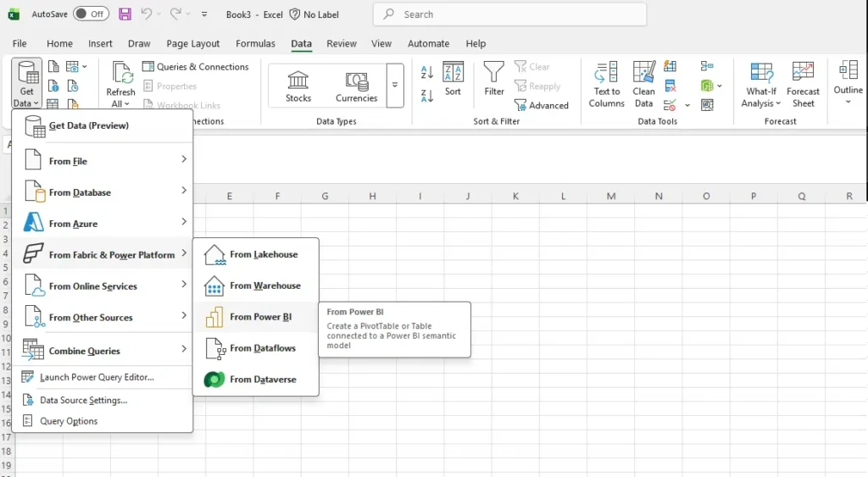
Task: Choose From Dataverse
Action: coord(256,379)
